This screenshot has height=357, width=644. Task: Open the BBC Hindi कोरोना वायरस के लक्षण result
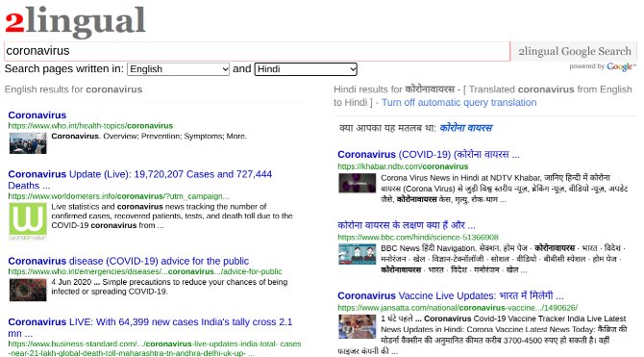click(x=407, y=225)
